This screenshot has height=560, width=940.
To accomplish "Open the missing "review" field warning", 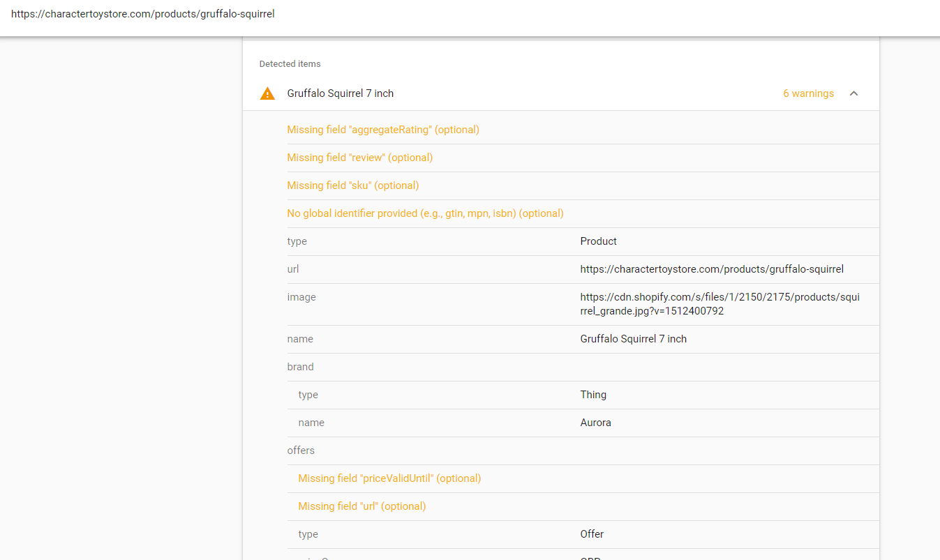I will 360,158.
